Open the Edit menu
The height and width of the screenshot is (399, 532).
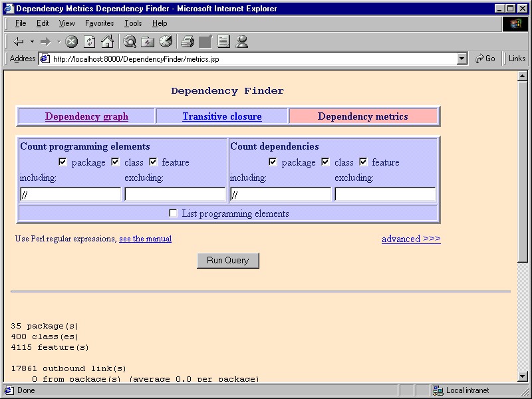tap(43, 23)
